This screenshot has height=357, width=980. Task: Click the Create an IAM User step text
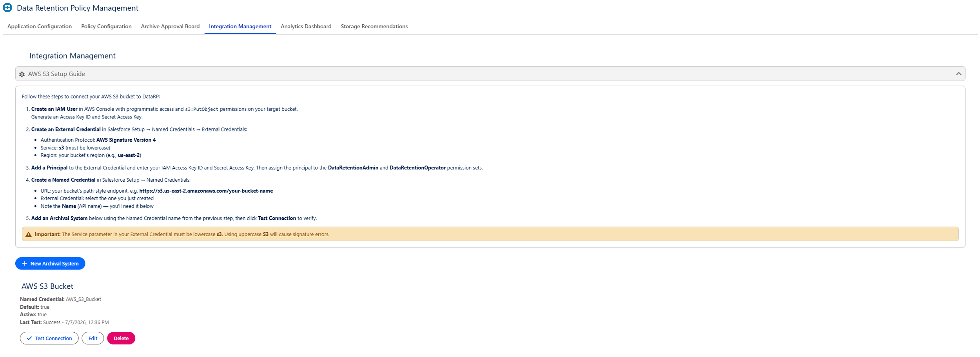[54, 109]
